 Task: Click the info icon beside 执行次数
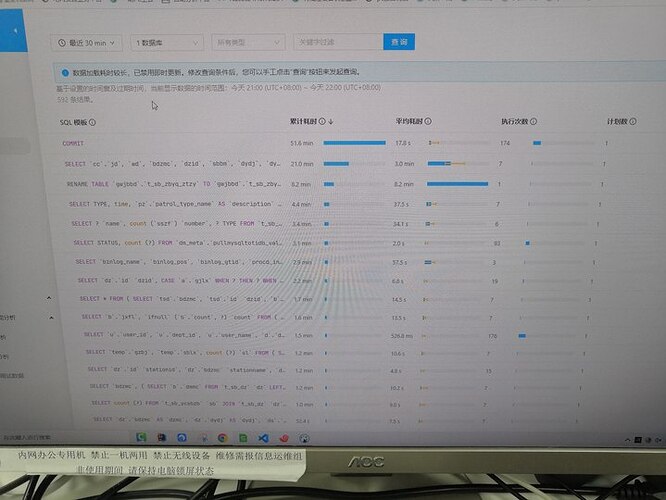[x=533, y=121]
